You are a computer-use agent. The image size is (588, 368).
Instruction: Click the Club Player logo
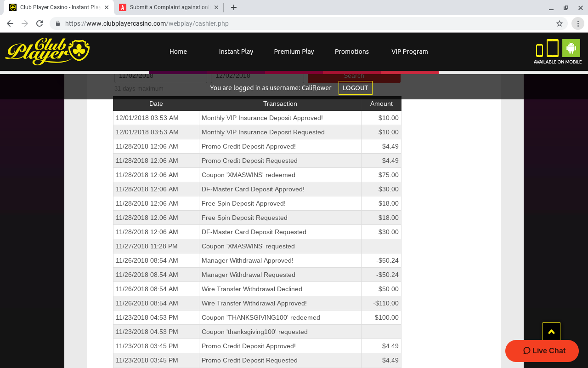click(47, 51)
